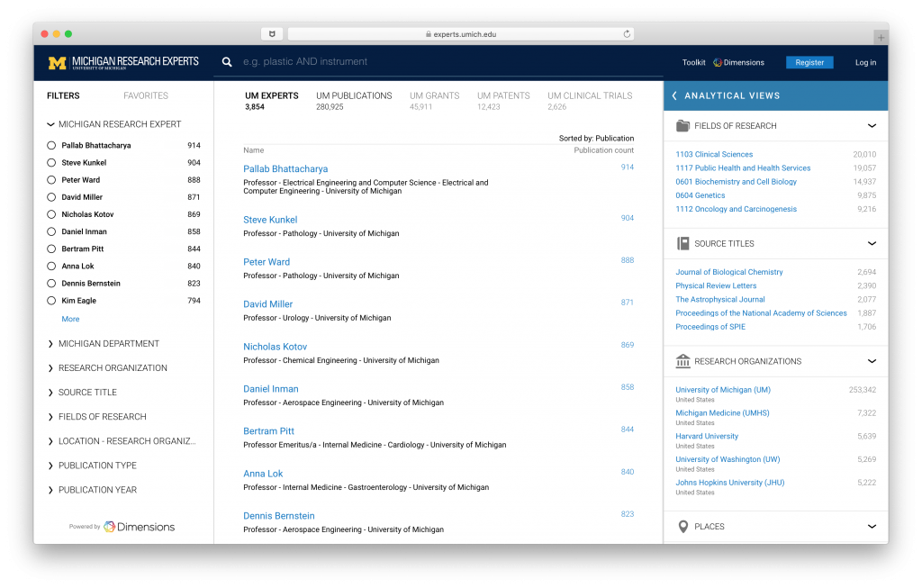This screenshot has height=588, width=922.
Task: Open Pallab Bhattacharya's profile link
Action: tap(285, 168)
